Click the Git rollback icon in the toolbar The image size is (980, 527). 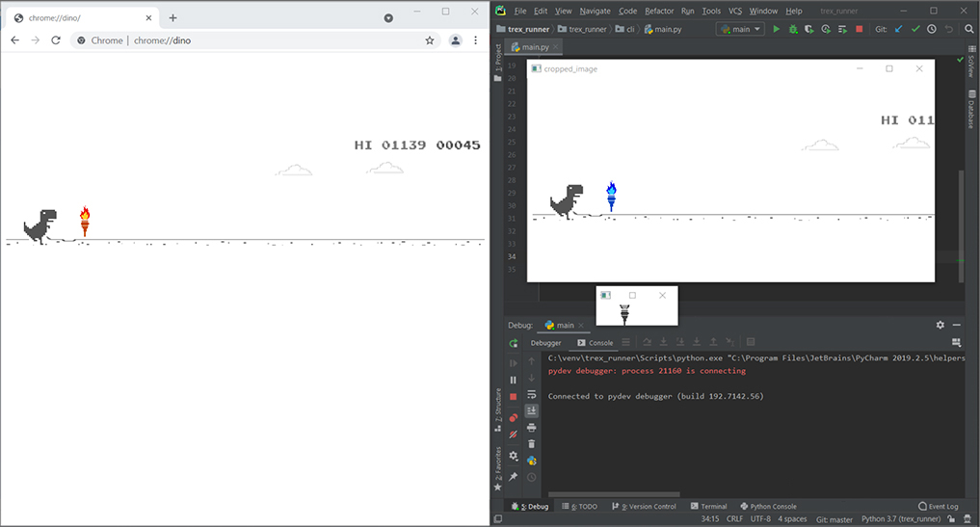coord(949,29)
